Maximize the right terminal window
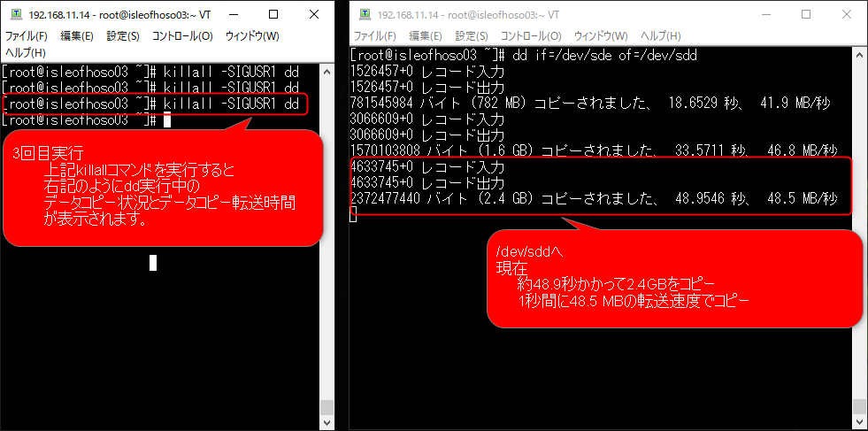Viewport: 868px width, 431px height. point(806,15)
